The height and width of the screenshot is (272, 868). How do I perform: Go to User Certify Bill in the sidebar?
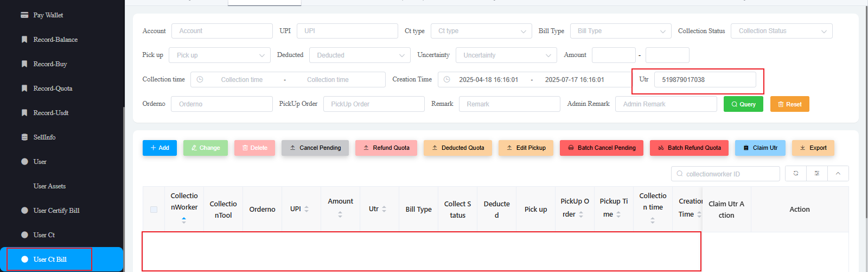(56, 211)
